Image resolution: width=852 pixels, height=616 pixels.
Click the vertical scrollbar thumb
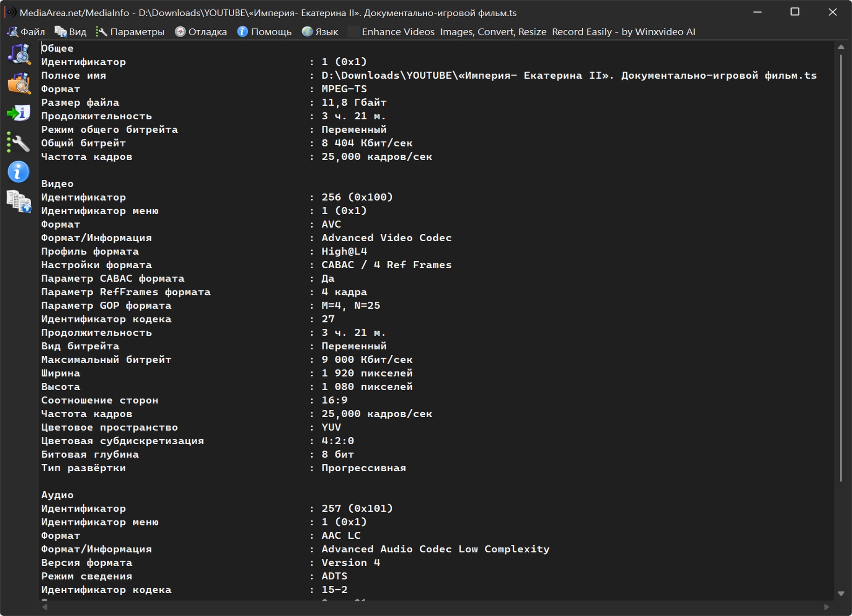tap(841, 268)
